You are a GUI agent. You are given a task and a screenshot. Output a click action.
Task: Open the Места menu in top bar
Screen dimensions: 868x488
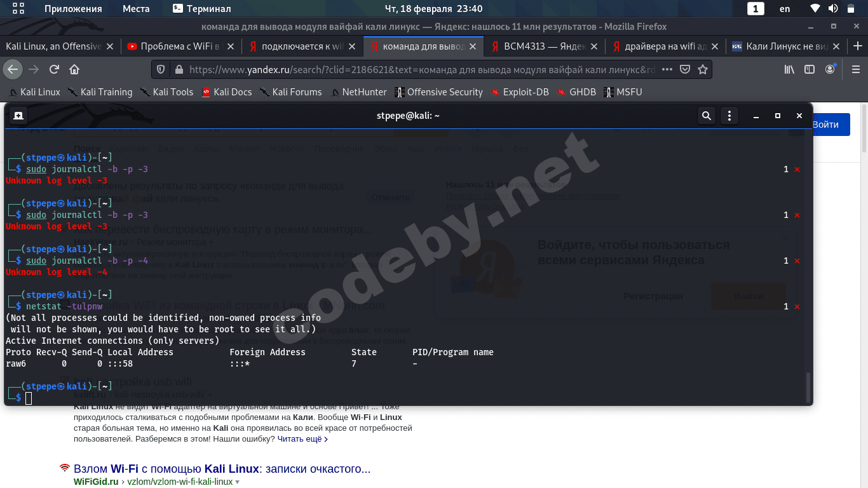[136, 8]
